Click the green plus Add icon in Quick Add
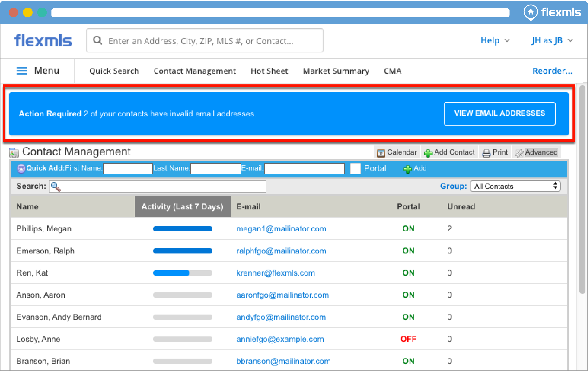The image size is (588, 371). tap(407, 169)
